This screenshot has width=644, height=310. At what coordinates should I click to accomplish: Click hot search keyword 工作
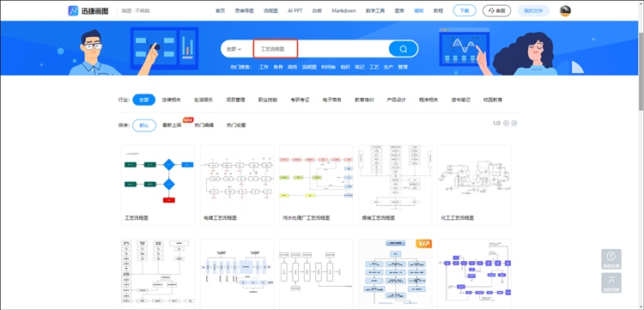coord(264,67)
